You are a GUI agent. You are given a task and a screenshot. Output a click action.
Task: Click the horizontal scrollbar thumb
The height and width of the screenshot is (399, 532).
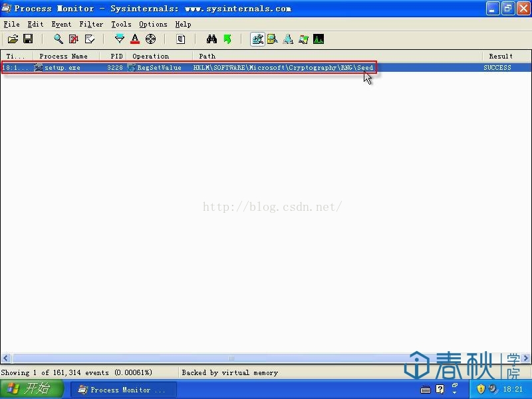tap(231, 358)
